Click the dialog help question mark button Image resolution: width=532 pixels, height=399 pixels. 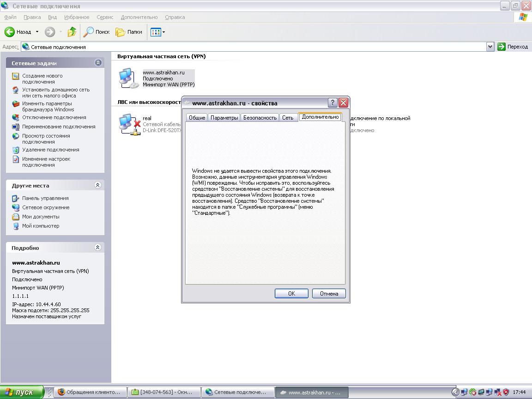332,103
